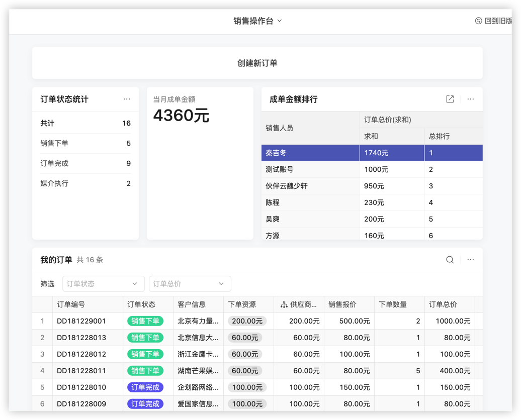
Task: Click the dropdown arrow beside 销售操作台 title
Action: pos(279,21)
